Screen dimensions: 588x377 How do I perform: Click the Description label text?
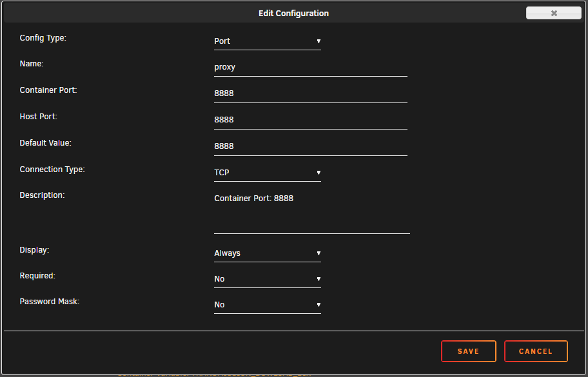tap(42, 195)
